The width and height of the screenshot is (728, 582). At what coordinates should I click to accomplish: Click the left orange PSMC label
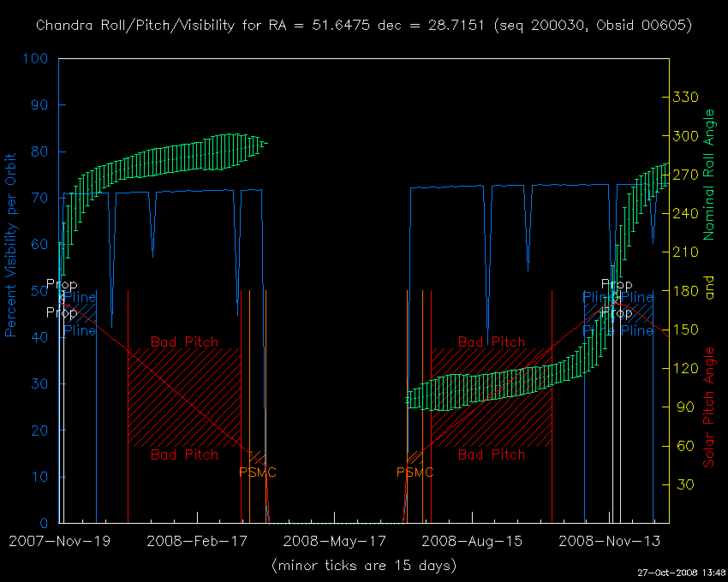[258, 472]
